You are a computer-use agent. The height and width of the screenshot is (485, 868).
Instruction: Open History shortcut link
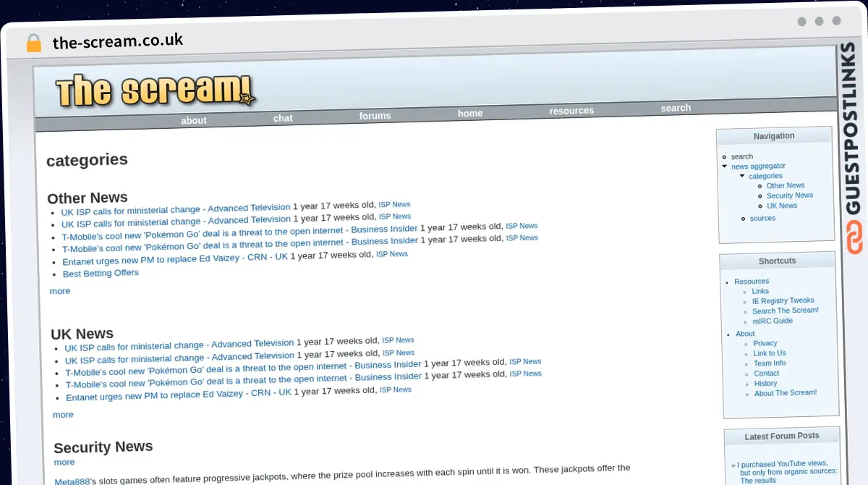point(765,384)
